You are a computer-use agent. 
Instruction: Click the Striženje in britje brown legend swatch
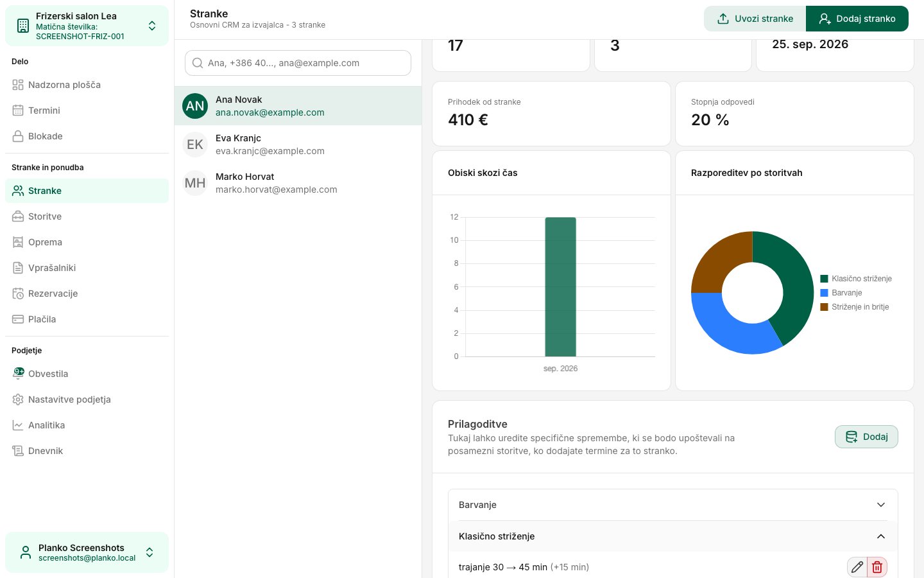tap(825, 307)
